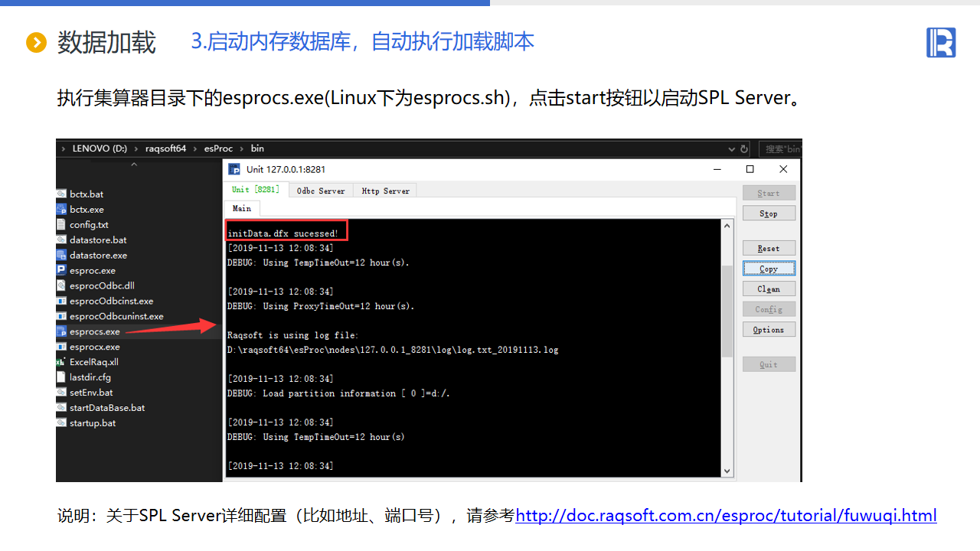Screen dimensions: 980x551
Task: Select the Main log tab
Action: point(242,208)
